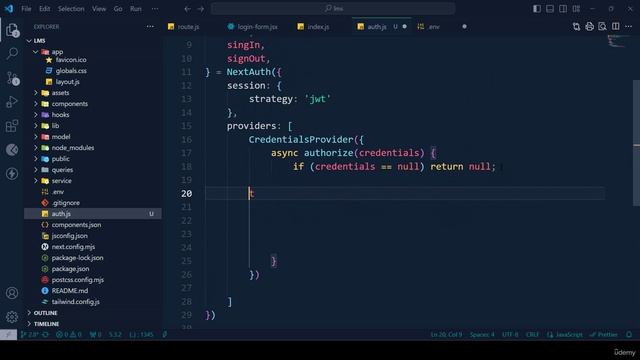Screen dimensions: 640x360
Task: Click the VS Code logo icon
Action: click(x=9, y=9)
